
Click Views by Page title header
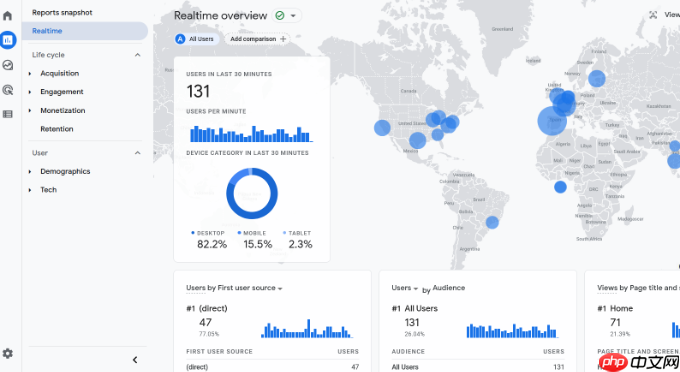point(638,287)
